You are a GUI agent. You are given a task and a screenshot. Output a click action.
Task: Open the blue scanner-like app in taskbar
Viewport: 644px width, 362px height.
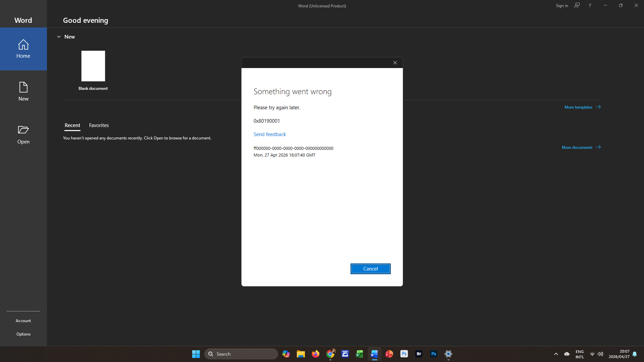pyautogui.click(x=345, y=354)
